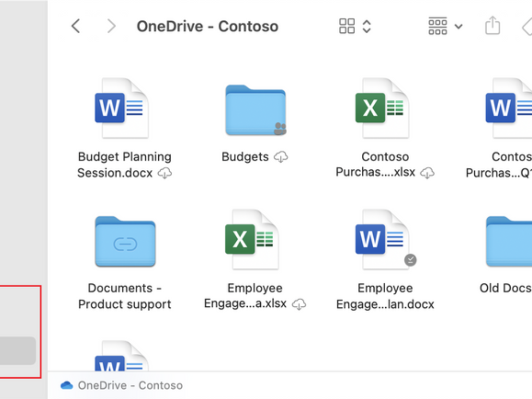Open the Documents - Product support folder
Image resolution: width=532 pixels, height=399 pixels.
pos(125,242)
